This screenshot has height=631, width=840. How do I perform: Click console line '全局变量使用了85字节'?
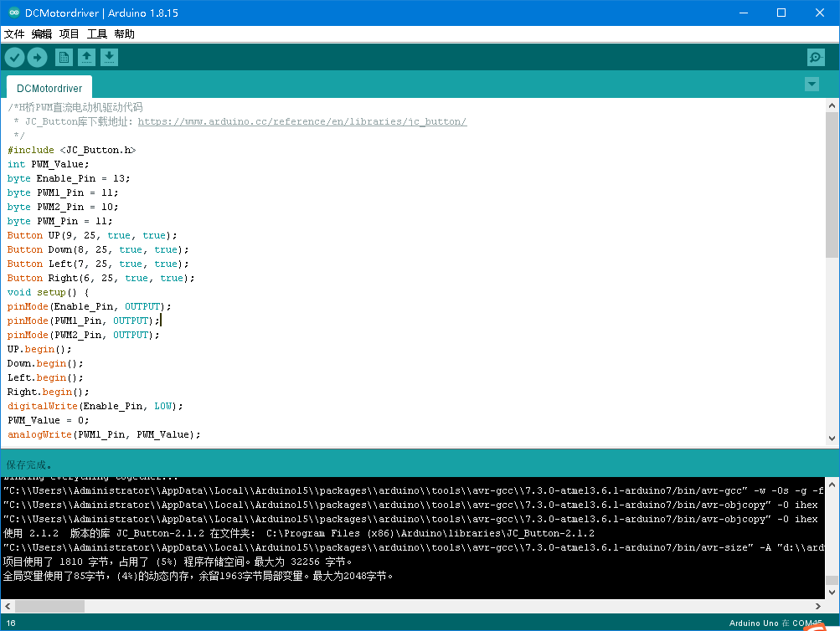(198, 576)
